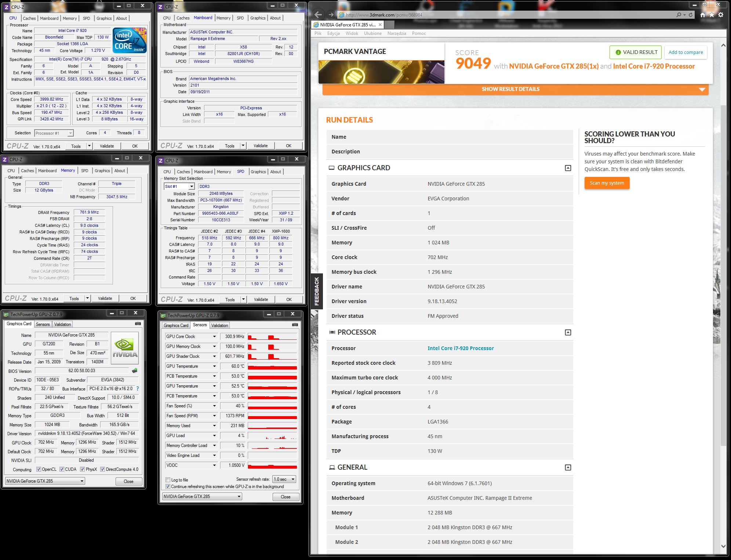Open the Fan Speed (RPM) sensor dropdown
The height and width of the screenshot is (560, 731).
[x=214, y=416]
